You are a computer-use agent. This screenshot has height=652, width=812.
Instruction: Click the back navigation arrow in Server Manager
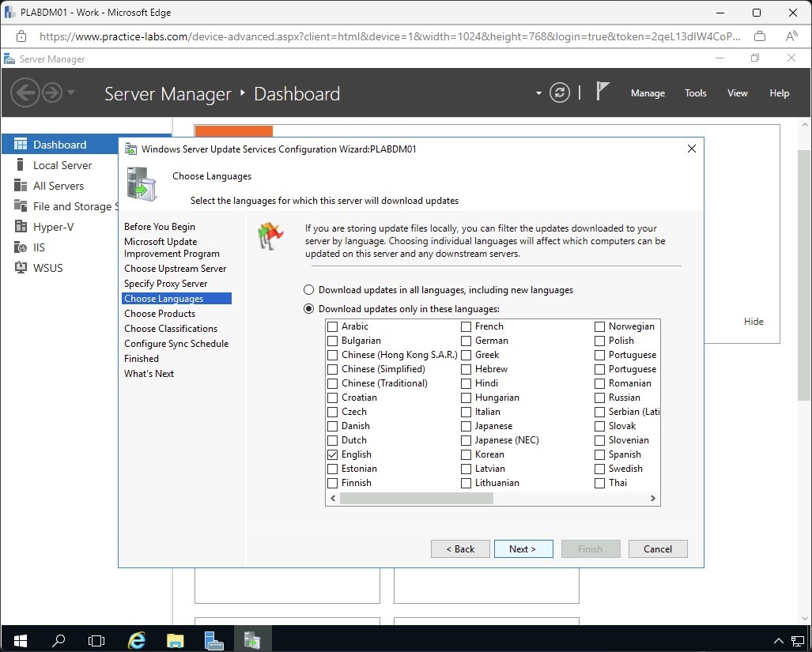click(25, 93)
